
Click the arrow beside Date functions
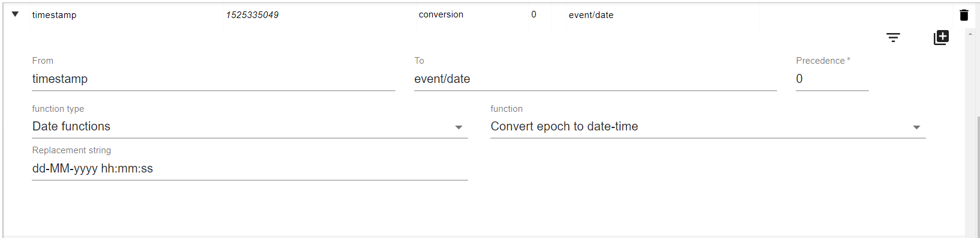pos(458,127)
